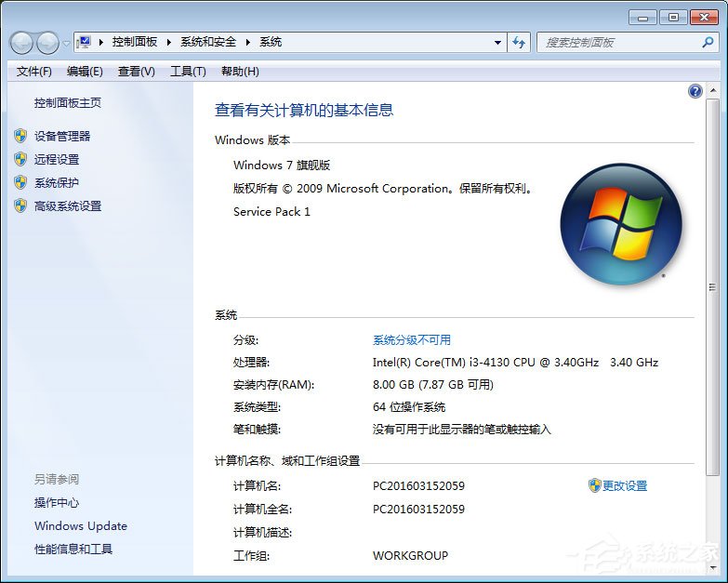
Task: Click scrollbar down arrow
Action: [712, 568]
